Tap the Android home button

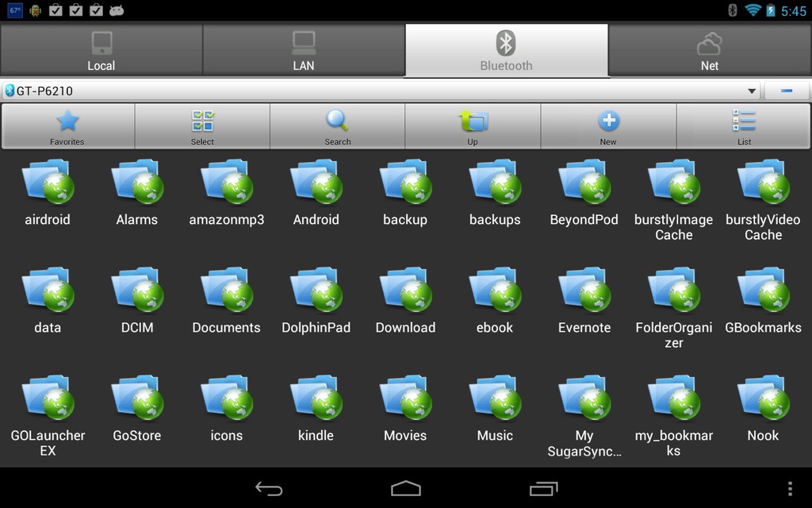coord(406,488)
